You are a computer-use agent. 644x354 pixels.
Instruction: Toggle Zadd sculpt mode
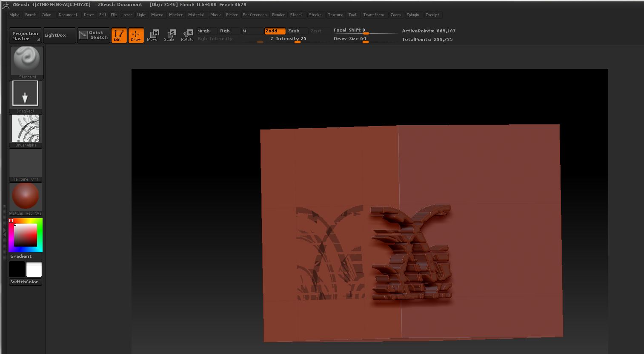[275, 31]
